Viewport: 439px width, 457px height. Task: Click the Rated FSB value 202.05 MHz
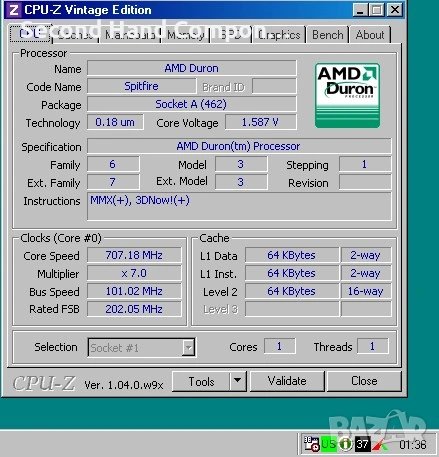click(134, 309)
